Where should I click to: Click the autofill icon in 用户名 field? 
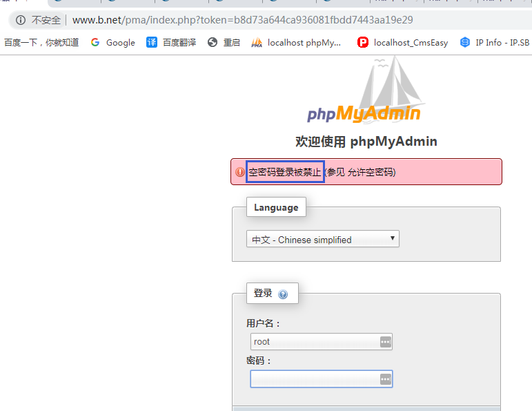[x=386, y=342]
